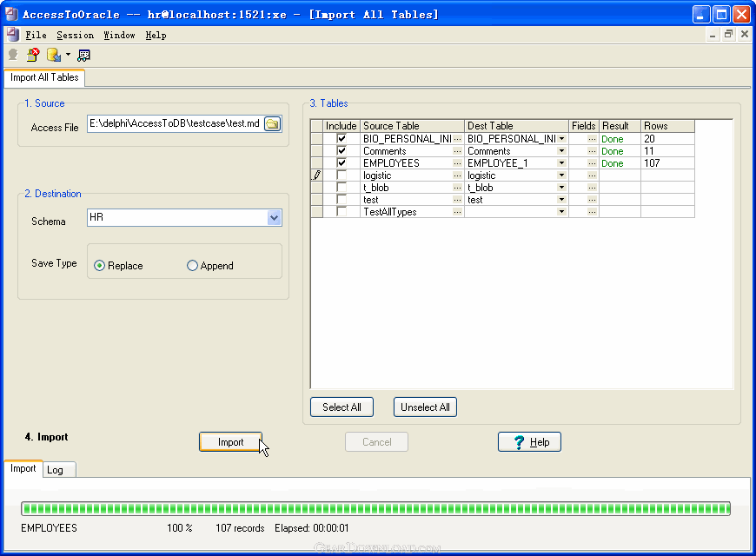
Task: Check Include for t_blob table
Action: pyautogui.click(x=342, y=187)
